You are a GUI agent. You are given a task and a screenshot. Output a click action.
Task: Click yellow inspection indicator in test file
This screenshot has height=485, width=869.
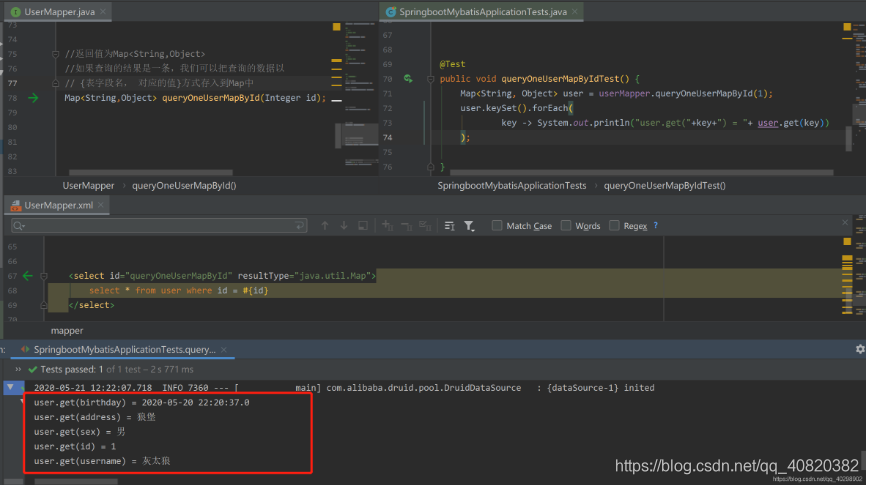[847, 27]
